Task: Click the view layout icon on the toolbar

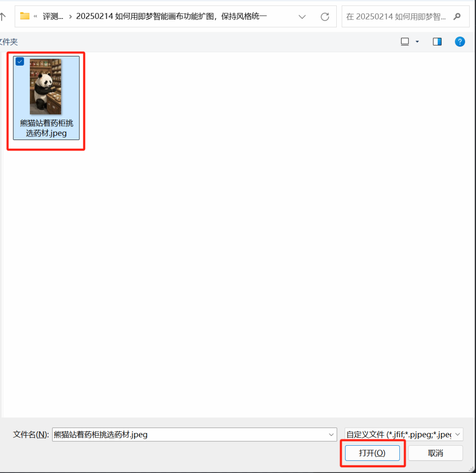Action: pyautogui.click(x=404, y=41)
